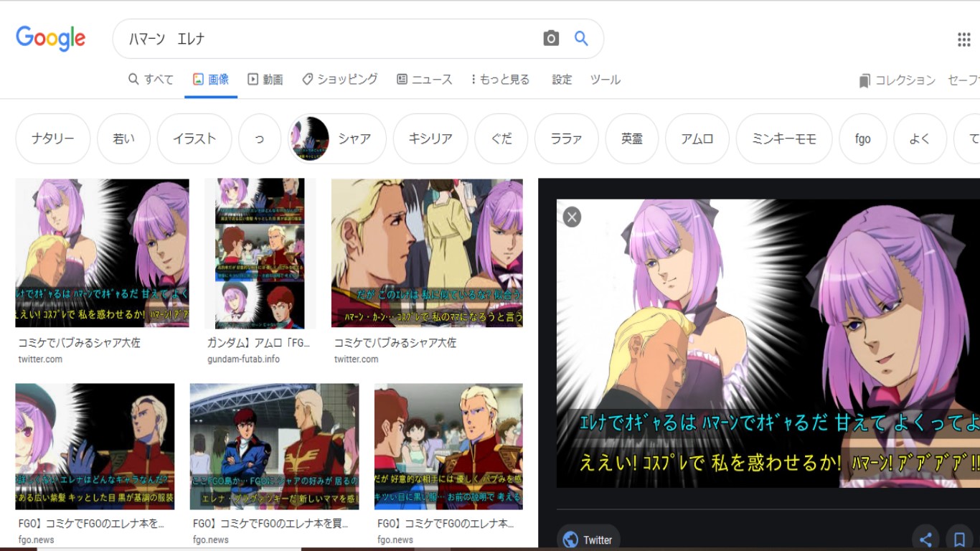
Task: Click the blue magnifier search button
Action: tap(581, 39)
